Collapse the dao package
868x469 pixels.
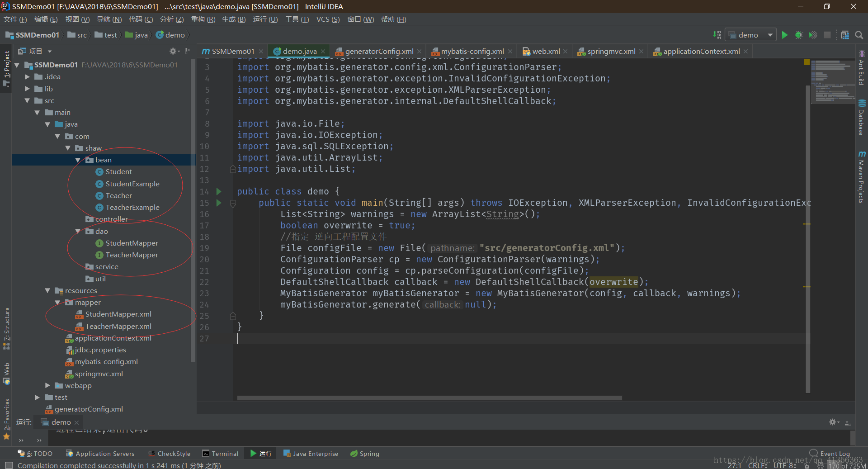(78, 232)
